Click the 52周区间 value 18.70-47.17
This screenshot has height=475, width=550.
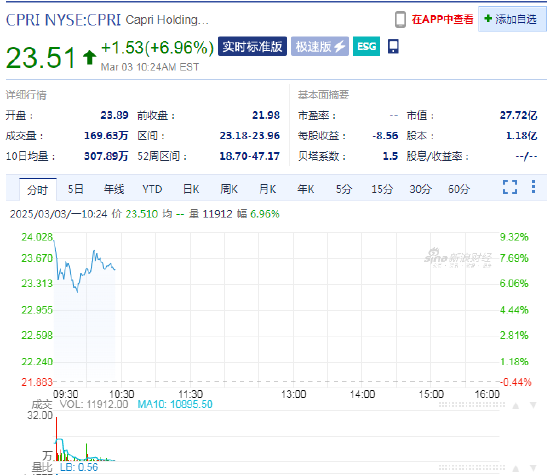coord(250,156)
